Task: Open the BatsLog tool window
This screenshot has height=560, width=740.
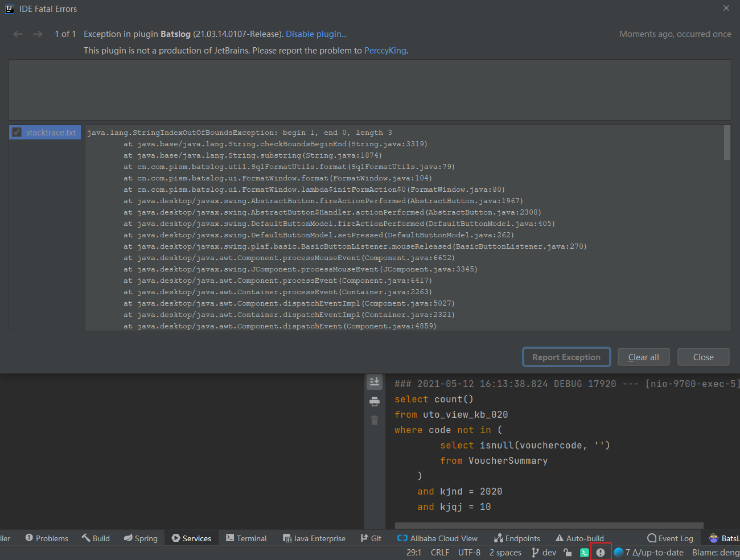Action: tap(727, 538)
